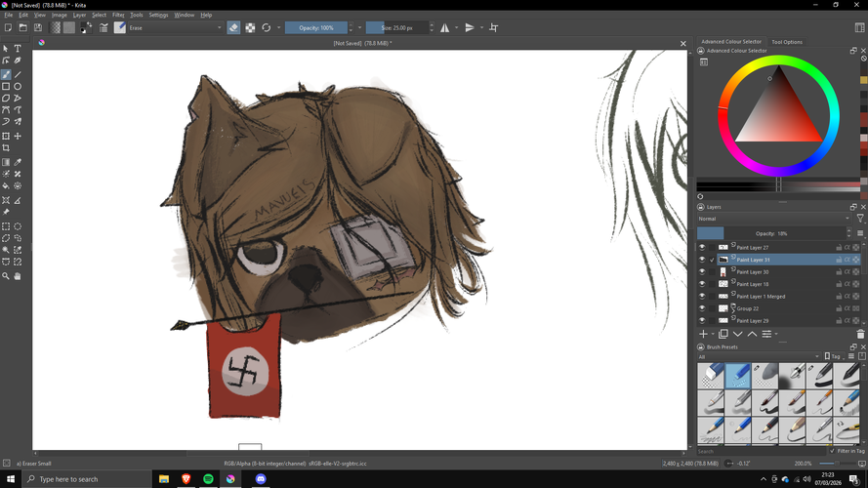Expand the reload preset arrow dropdown
The image size is (868, 488).
[x=279, y=27]
